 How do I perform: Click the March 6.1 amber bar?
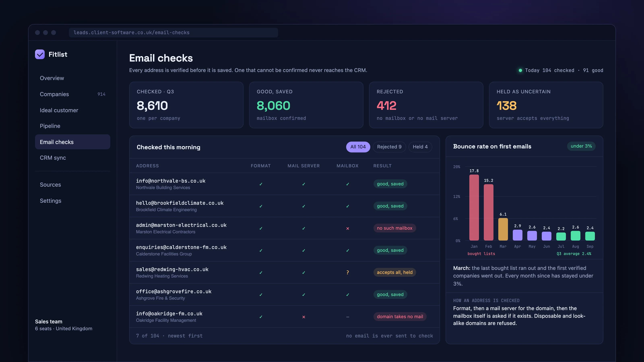[x=503, y=229]
